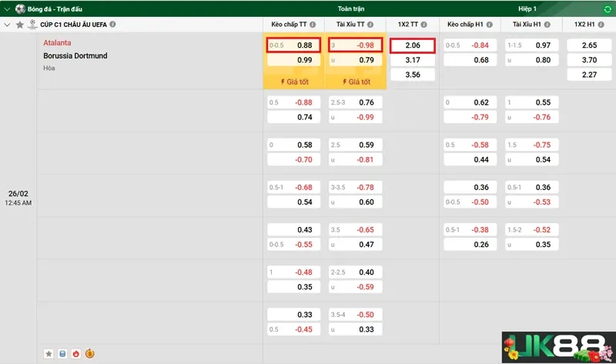This screenshot has width=616, height=364.
Task: Pick over 2-2.5 at 0.40
Action: pos(355,272)
